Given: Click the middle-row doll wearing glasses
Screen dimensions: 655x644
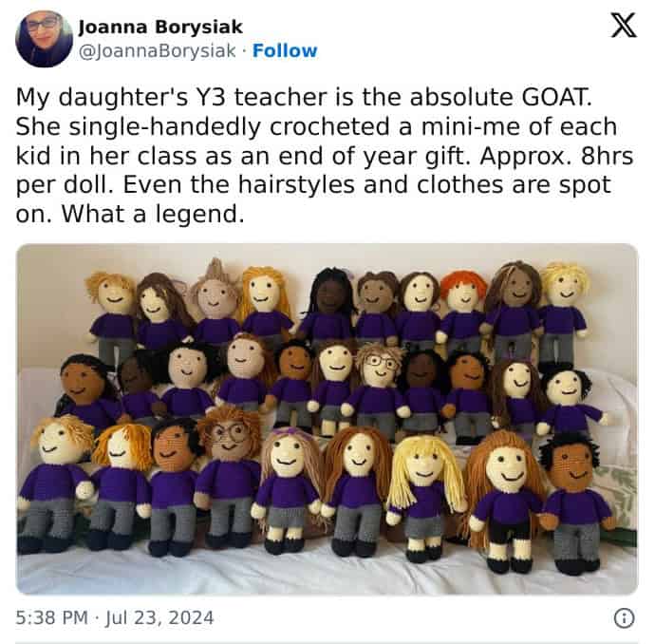Looking at the screenshot, I should (378, 387).
